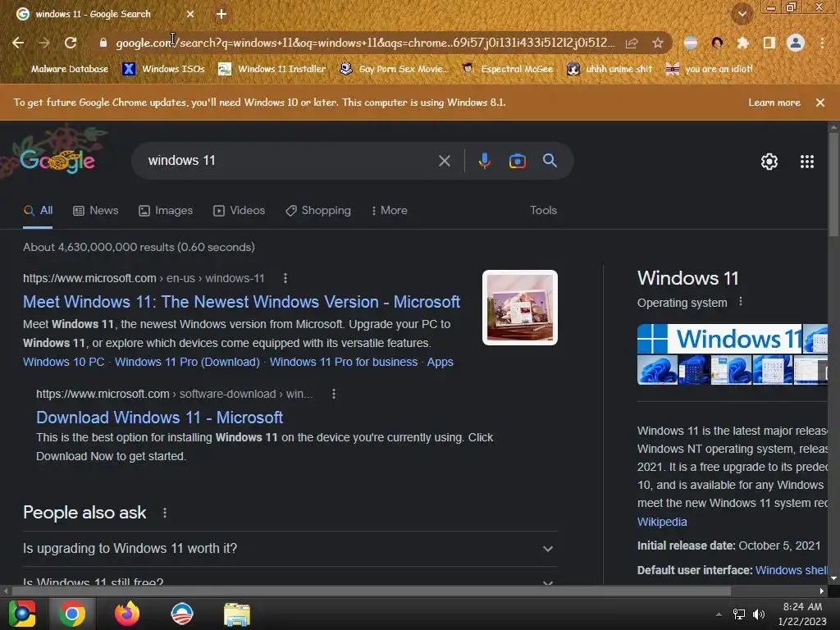Viewport: 840px width, 630px height.
Task: Bookmark this page with the star
Action: [x=658, y=43]
